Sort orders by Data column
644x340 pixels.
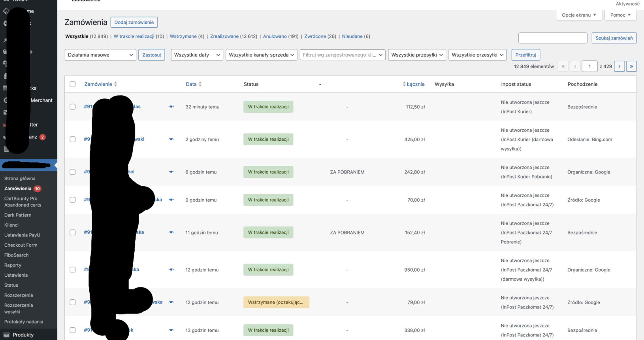tap(191, 84)
